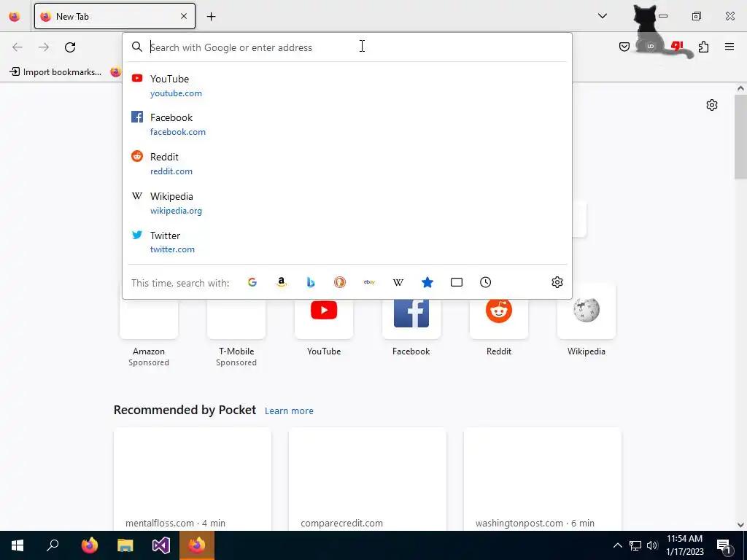Image resolution: width=747 pixels, height=560 pixels.
Task: Open Firefox View pinned tab icon
Action: [15, 17]
